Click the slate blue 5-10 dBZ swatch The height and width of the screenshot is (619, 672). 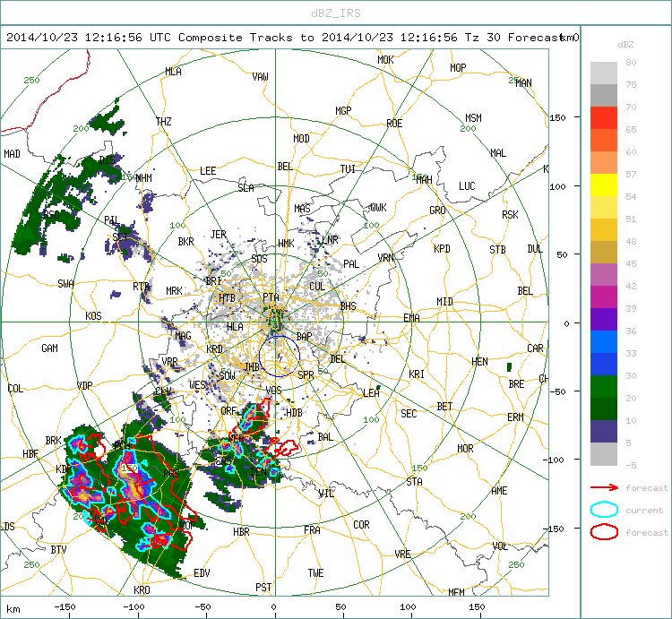pyautogui.click(x=603, y=431)
